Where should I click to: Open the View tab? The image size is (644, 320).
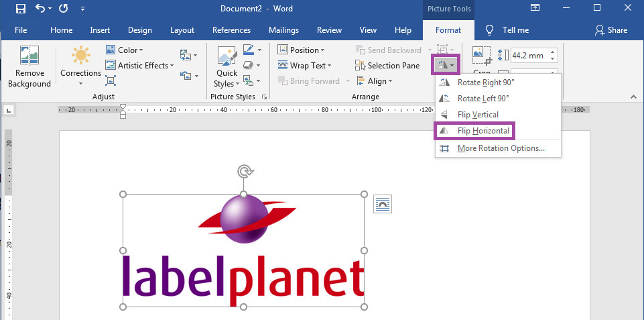368,30
